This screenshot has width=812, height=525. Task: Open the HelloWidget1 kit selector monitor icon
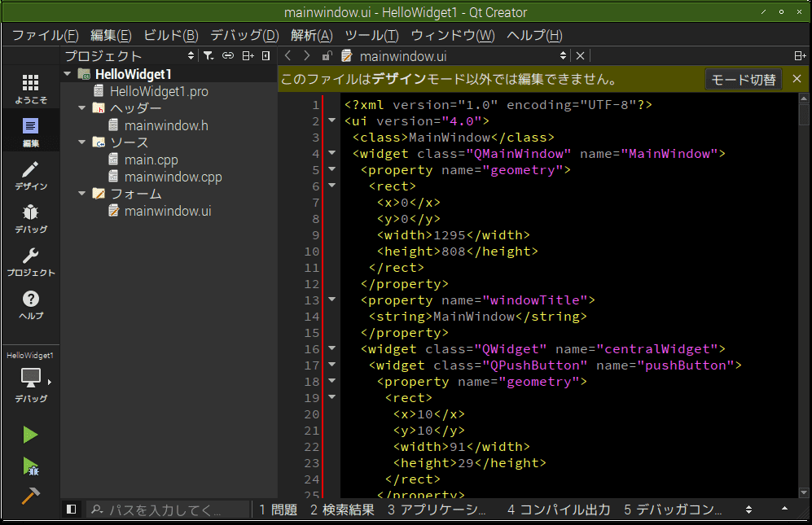point(31,378)
